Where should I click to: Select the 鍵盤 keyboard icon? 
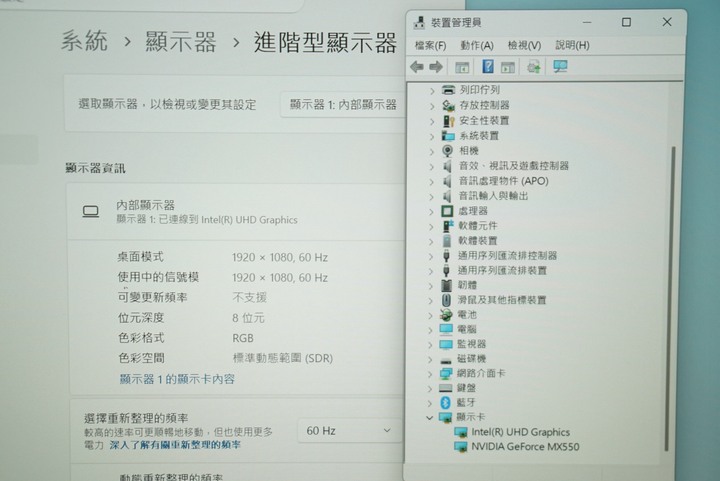coord(445,388)
